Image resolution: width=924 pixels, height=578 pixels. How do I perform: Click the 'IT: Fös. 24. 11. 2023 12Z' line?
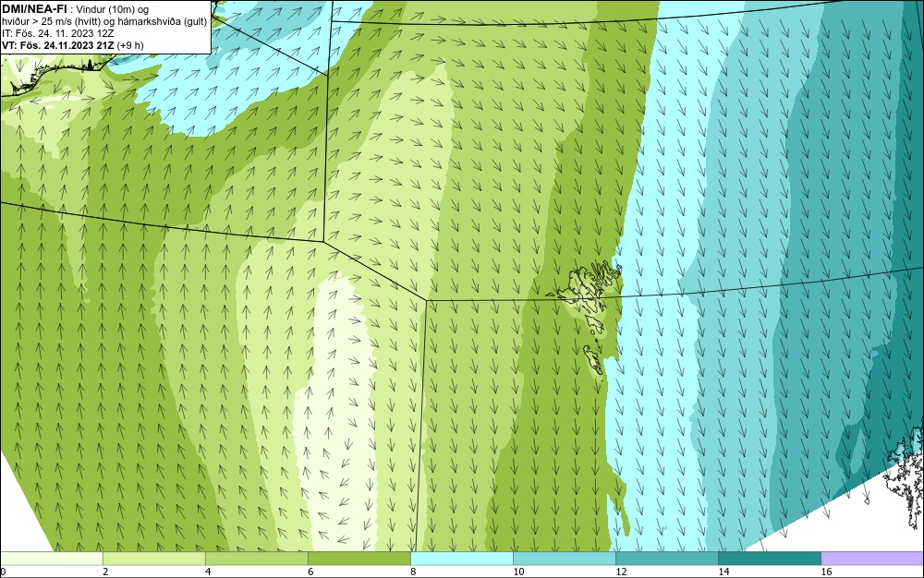click(x=57, y=33)
